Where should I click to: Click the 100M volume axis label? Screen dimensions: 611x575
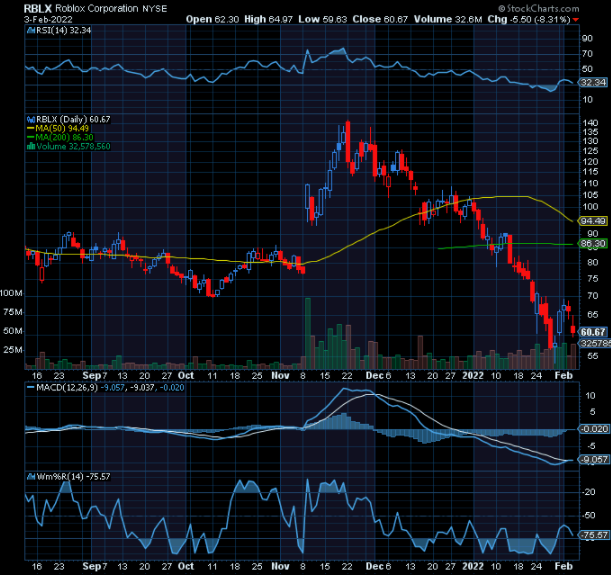[x=11, y=293]
